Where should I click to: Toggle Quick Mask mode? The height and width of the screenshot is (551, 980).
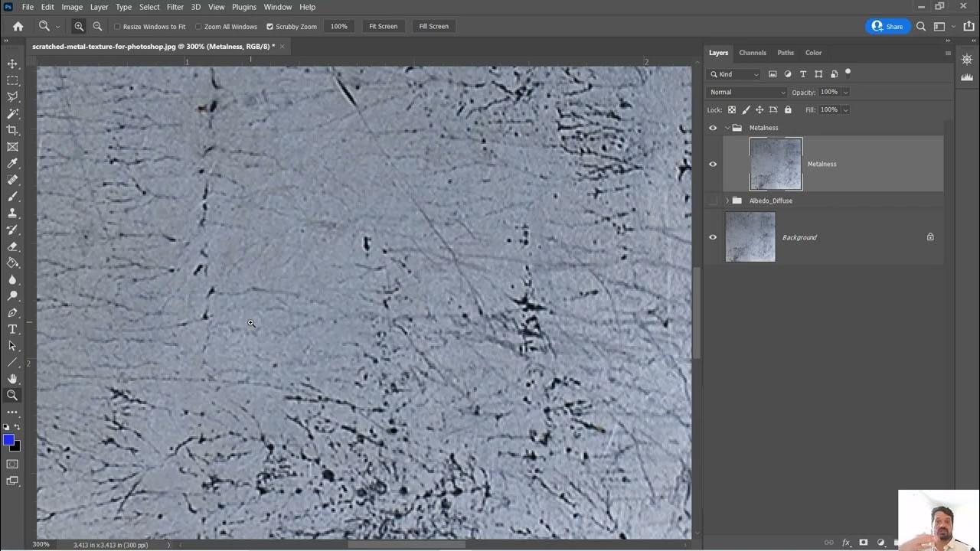(12, 464)
